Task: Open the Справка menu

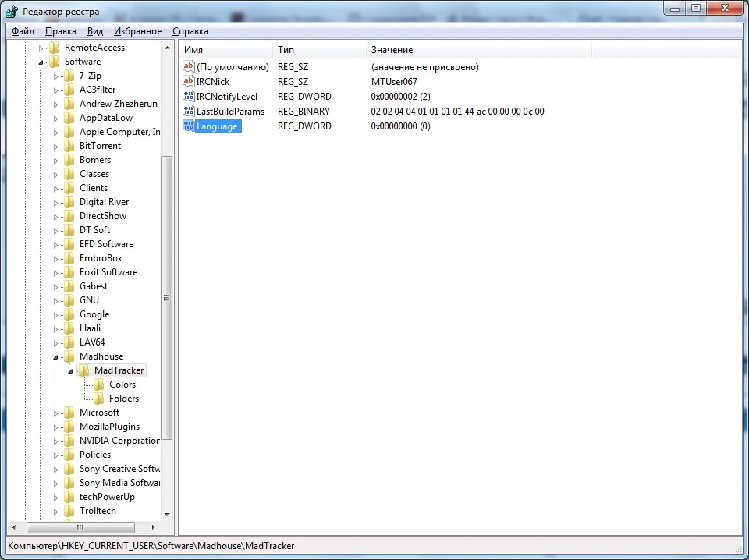Action: pos(190,31)
